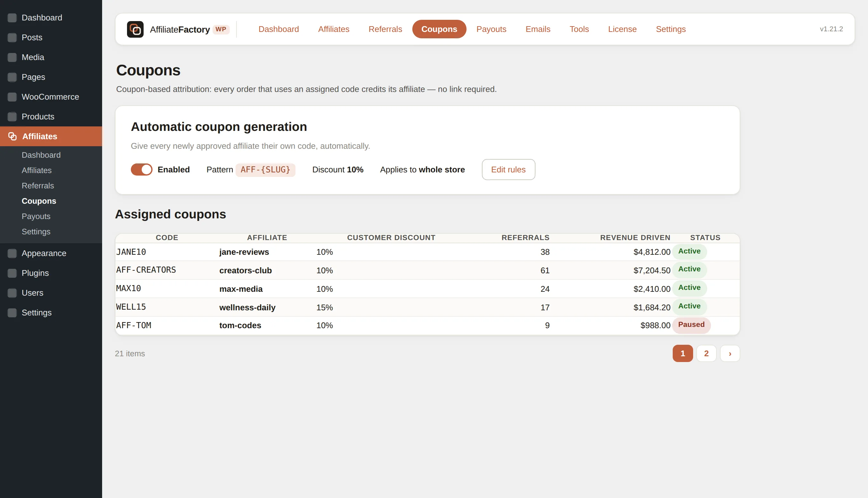Click the Appearance sidebar icon
The width and height of the screenshot is (868, 498).
pos(12,253)
